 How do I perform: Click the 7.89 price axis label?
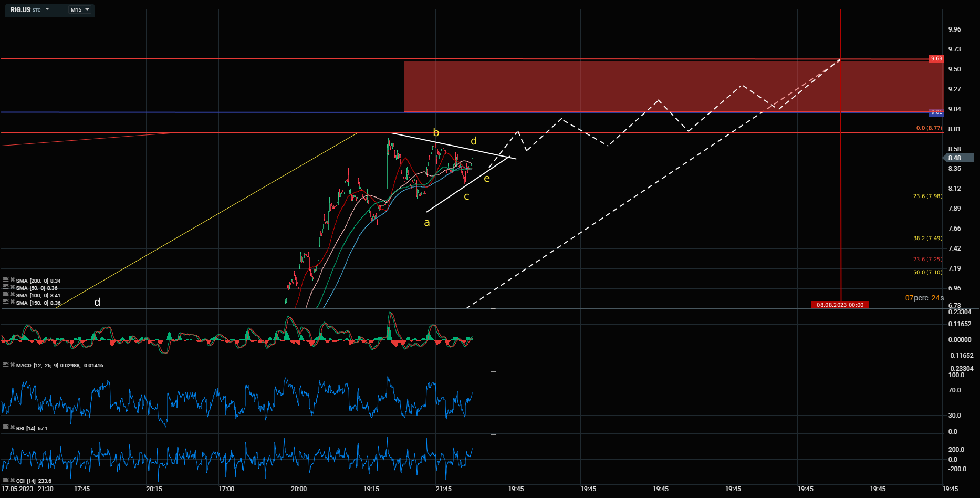coord(954,209)
